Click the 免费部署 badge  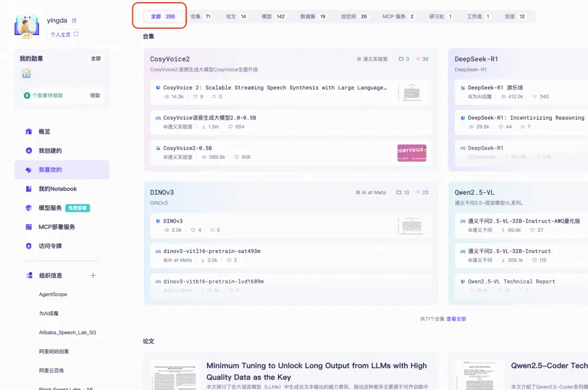click(78, 208)
